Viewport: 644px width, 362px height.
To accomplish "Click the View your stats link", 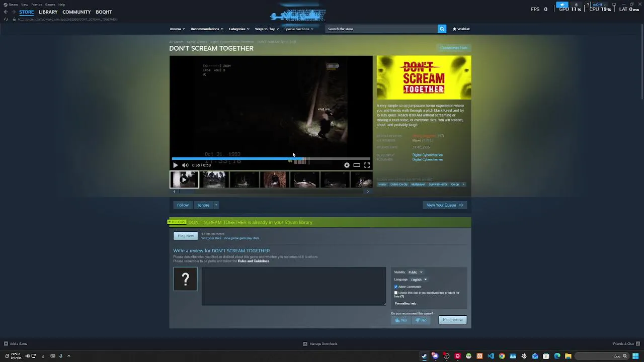I will 211,238.
